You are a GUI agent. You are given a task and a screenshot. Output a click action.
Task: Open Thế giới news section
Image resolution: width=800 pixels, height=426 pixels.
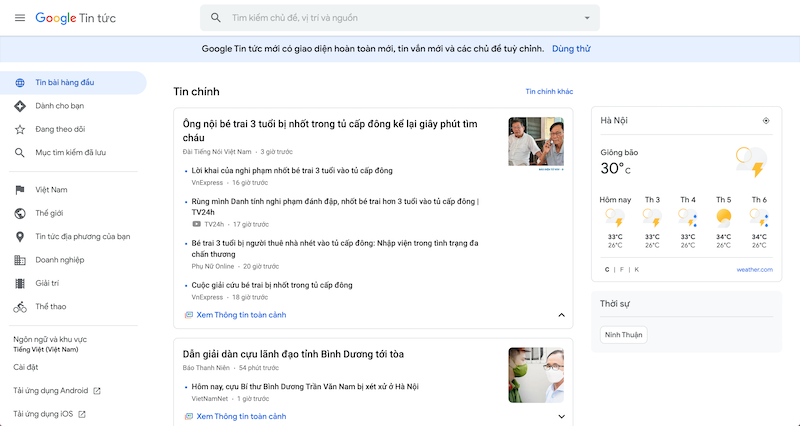click(x=49, y=213)
